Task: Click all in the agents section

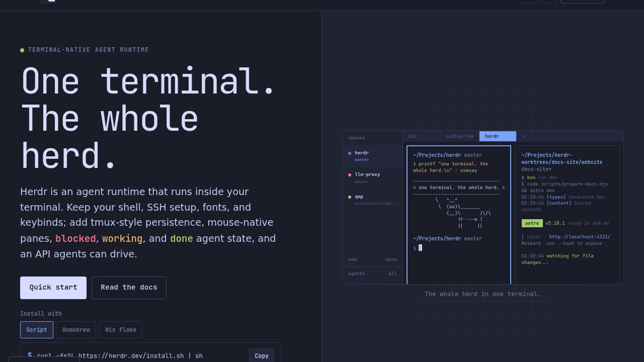Action: [392, 274]
